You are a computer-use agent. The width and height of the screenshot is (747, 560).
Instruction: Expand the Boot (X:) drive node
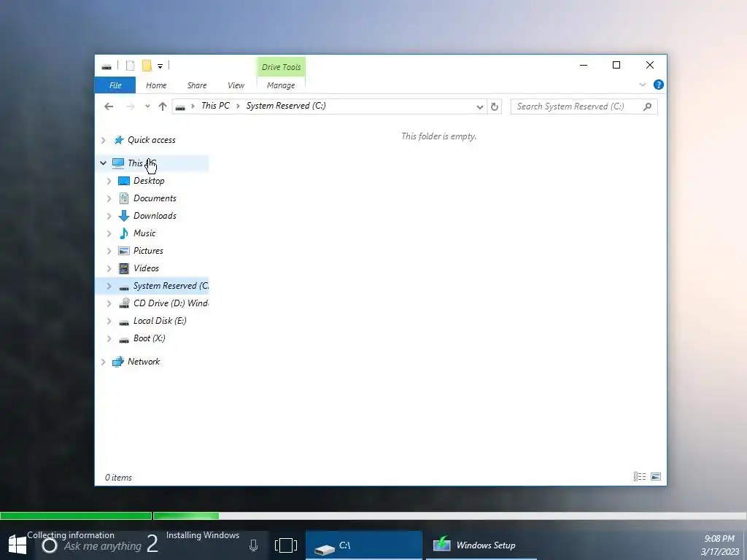109,338
